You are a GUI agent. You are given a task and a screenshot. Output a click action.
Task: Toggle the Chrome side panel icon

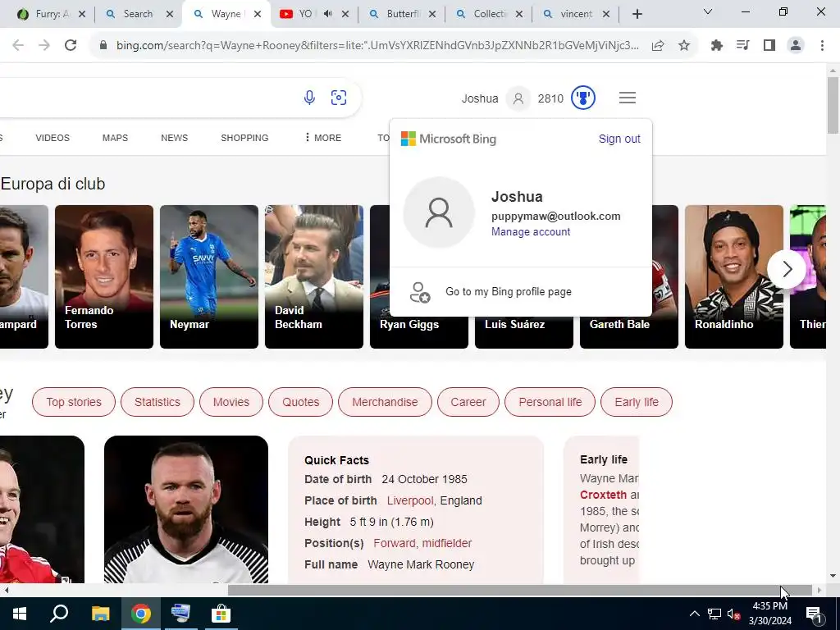(x=769, y=45)
